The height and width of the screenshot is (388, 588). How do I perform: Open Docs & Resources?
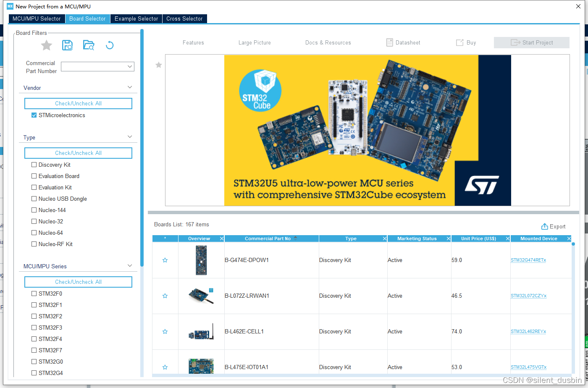tap(328, 42)
